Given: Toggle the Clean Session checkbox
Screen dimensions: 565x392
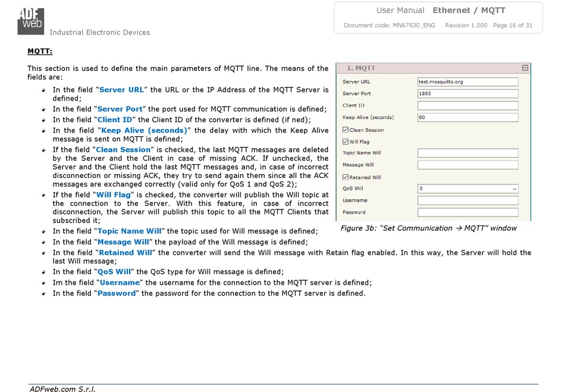Looking at the screenshot, I should (x=345, y=130).
